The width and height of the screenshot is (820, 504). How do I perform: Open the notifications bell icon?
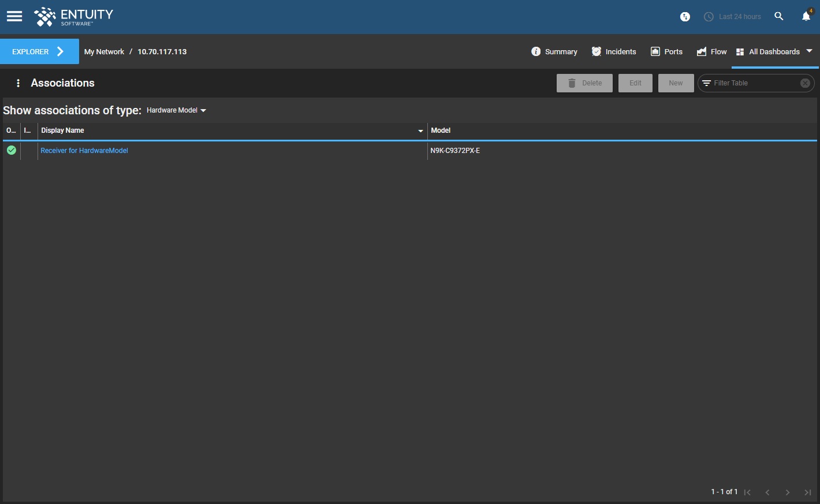click(806, 16)
